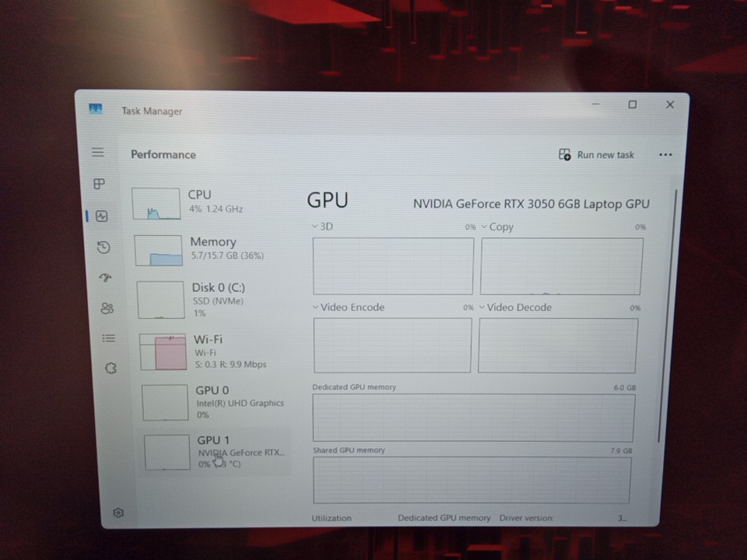Image resolution: width=747 pixels, height=560 pixels.
Task: Open the Details page icon
Action: [x=109, y=338]
